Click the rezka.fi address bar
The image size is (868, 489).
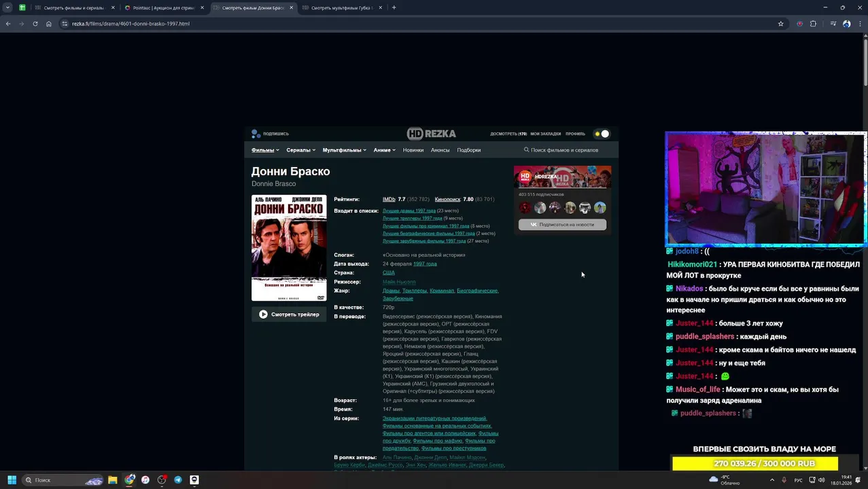(x=421, y=24)
